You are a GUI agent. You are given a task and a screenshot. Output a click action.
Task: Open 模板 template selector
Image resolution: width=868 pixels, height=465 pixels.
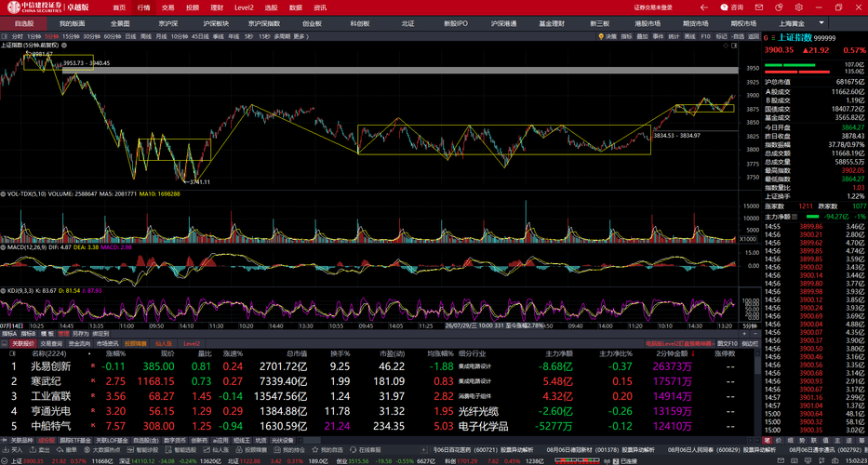click(x=47, y=334)
